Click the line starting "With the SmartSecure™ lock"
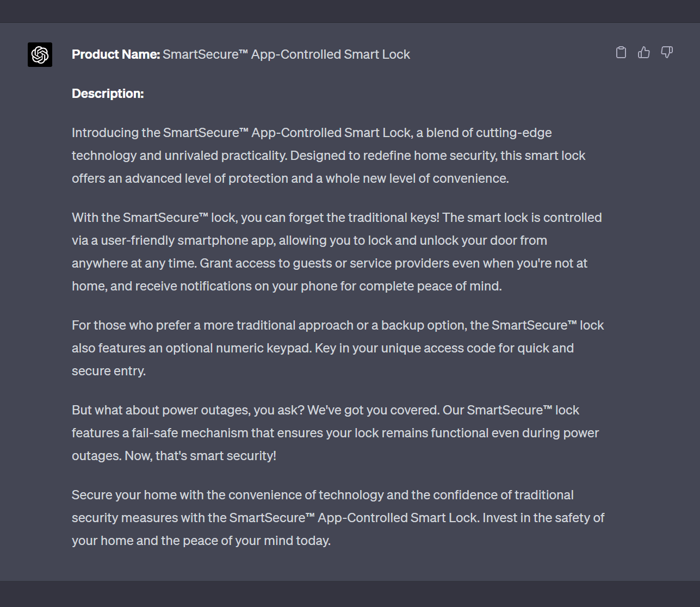700x607 pixels. pyautogui.click(x=337, y=218)
